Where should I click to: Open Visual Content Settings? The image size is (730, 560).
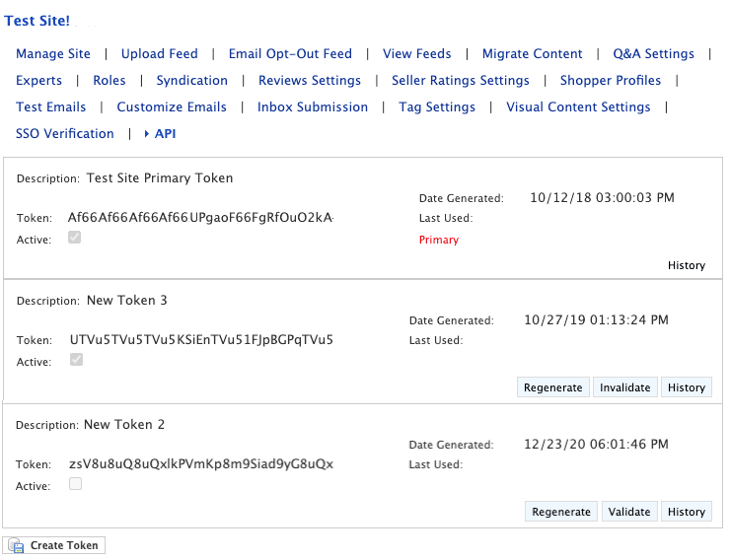578,107
